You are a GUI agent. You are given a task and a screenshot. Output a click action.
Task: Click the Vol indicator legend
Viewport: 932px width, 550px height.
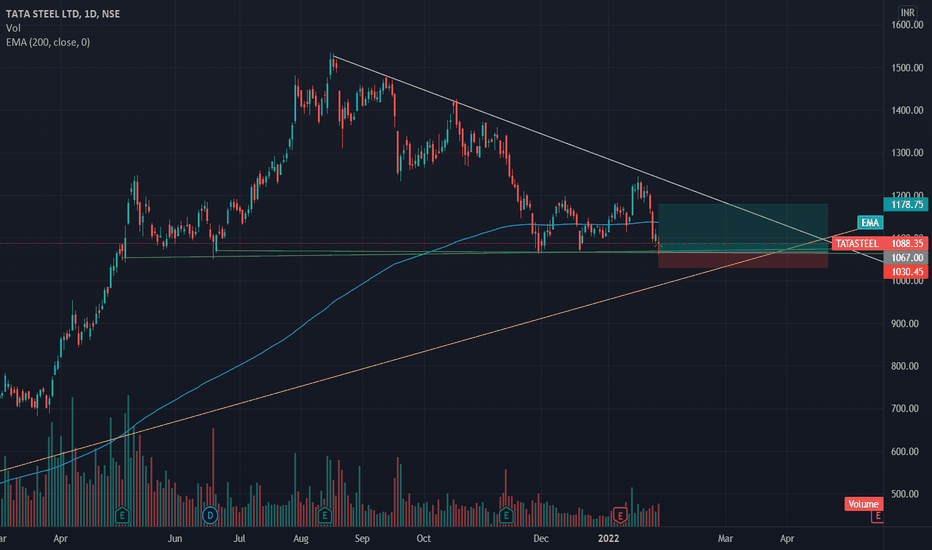[x=13, y=28]
